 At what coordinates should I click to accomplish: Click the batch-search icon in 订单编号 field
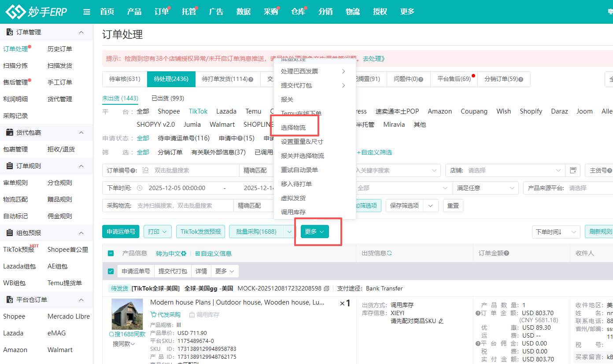click(x=145, y=170)
